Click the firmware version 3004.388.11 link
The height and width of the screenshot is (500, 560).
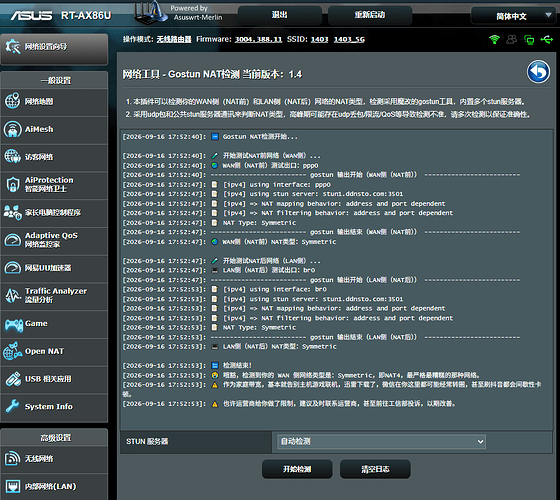click(258, 39)
